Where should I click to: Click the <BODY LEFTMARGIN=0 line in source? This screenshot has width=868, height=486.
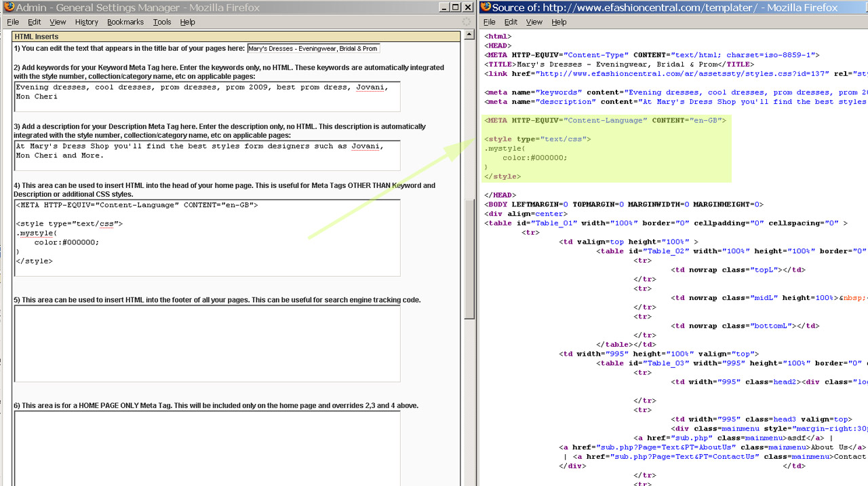[624, 204]
